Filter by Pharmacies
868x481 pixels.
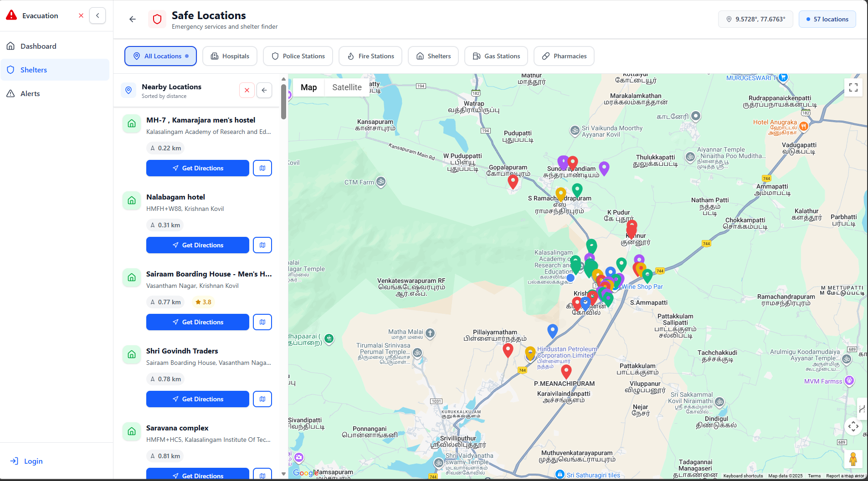click(564, 56)
